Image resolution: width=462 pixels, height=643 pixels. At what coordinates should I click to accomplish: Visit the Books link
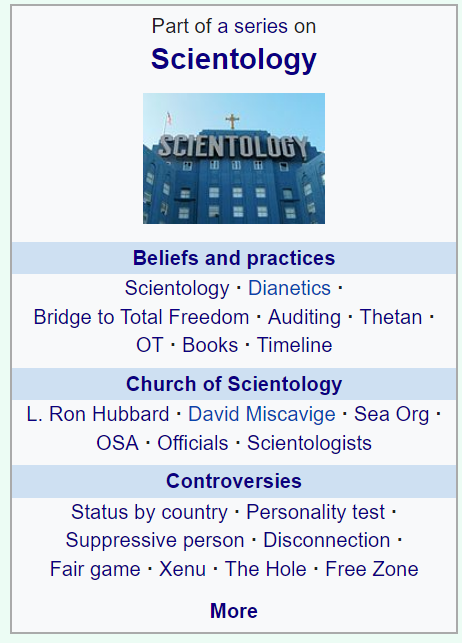tap(210, 345)
